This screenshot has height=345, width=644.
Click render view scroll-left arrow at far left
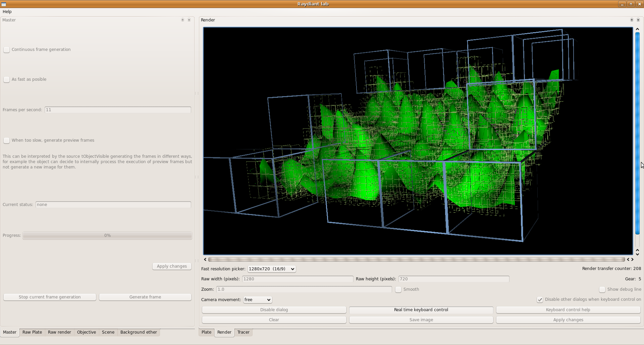(205, 260)
